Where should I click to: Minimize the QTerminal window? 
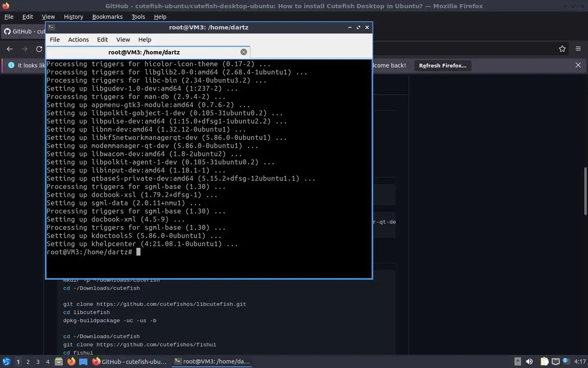tap(350, 27)
